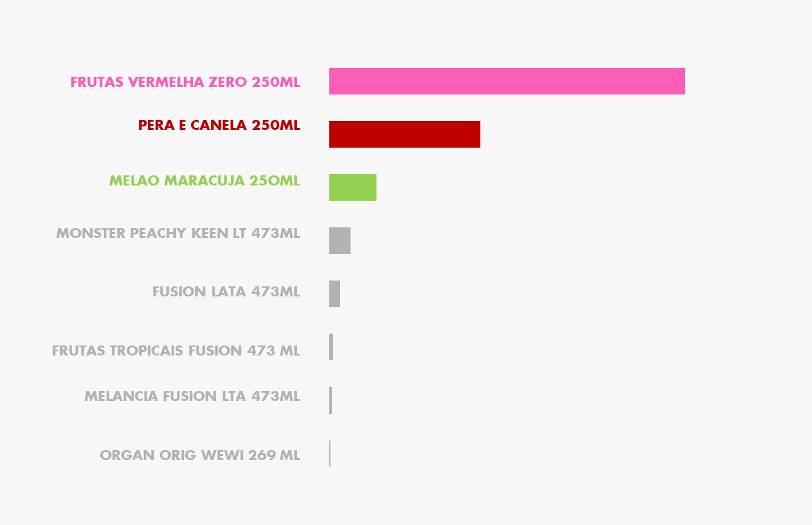
Task: Click the gray FUSION LATA 473ML bar
Action: (335, 294)
